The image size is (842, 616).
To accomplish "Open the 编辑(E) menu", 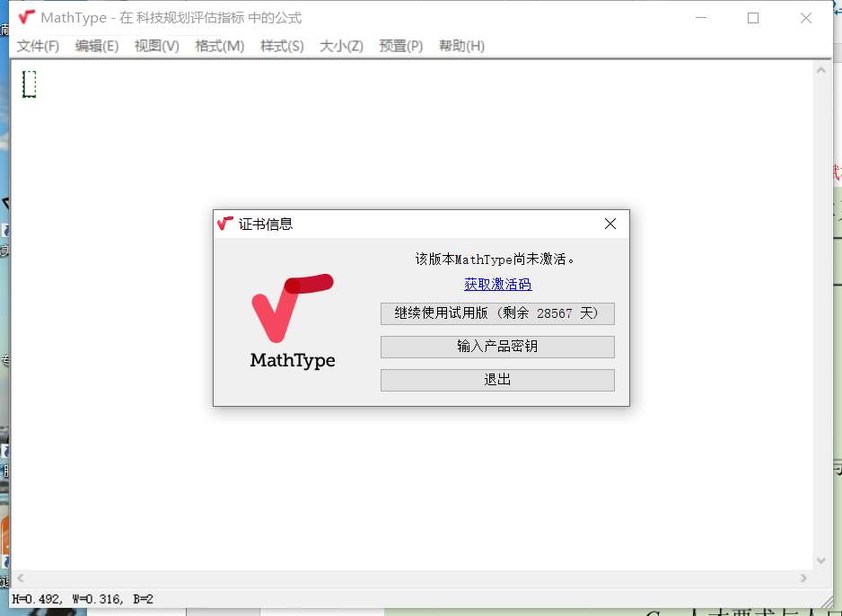I will click(97, 46).
